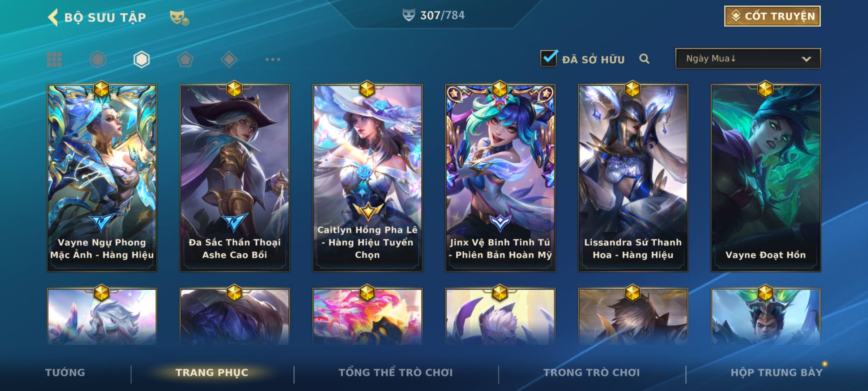Select the grid all-rarities filter icon
This screenshot has height=391, width=868.
(x=54, y=59)
